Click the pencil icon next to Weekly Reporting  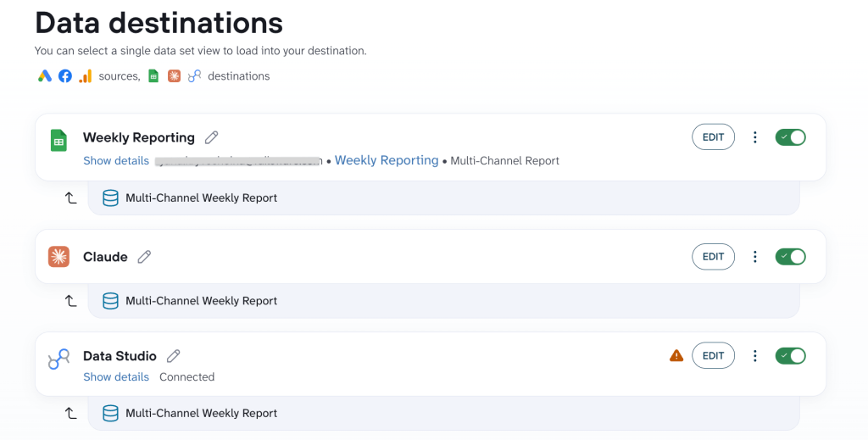click(211, 137)
